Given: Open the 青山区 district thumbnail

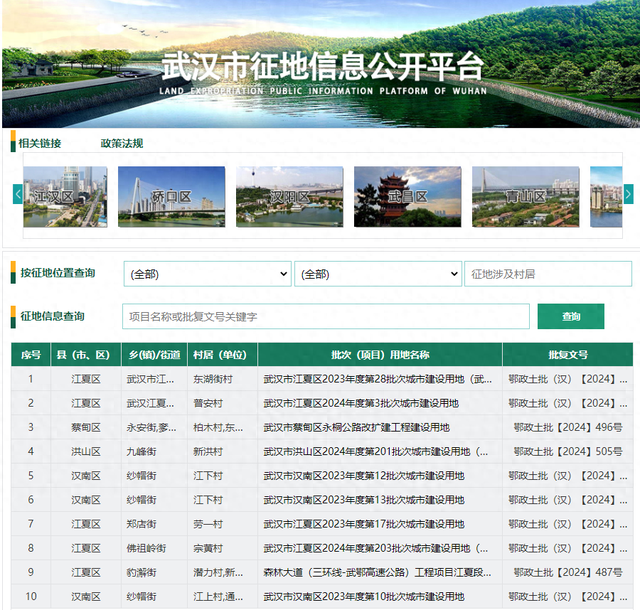Looking at the screenshot, I should click(525, 197).
